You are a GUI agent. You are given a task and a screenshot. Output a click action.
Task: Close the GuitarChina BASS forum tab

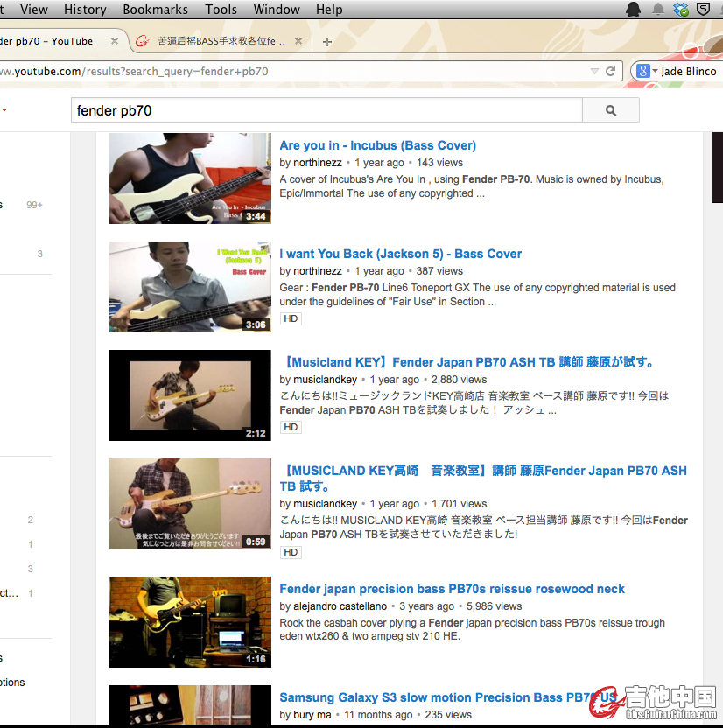click(298, 41)
